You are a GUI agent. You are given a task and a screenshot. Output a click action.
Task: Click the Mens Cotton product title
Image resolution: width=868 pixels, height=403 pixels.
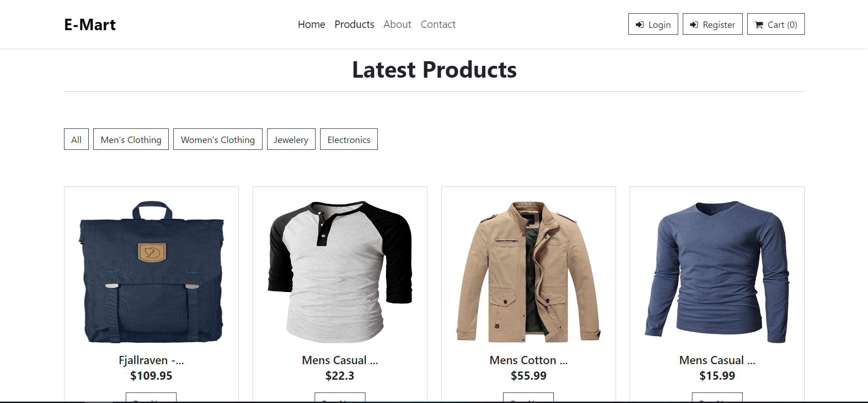pos(528,360)
